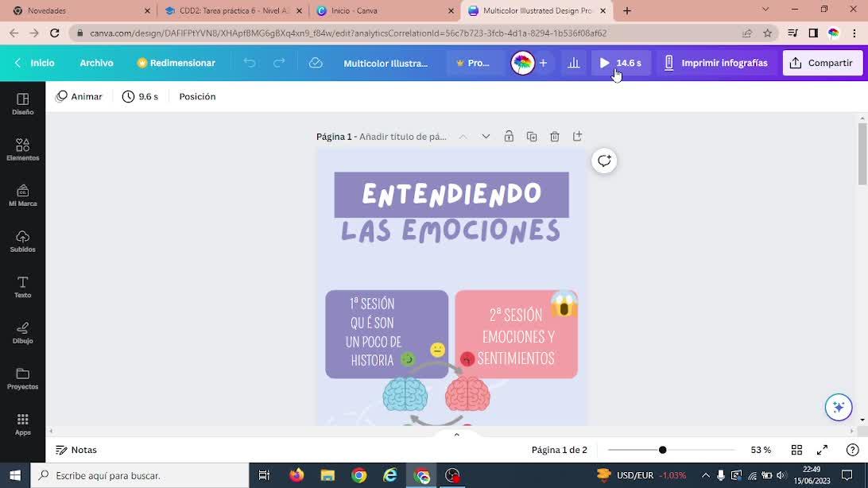
Task: Delete page 1 with trash icon
Action: pyautogui.click(x=554, y=136)
